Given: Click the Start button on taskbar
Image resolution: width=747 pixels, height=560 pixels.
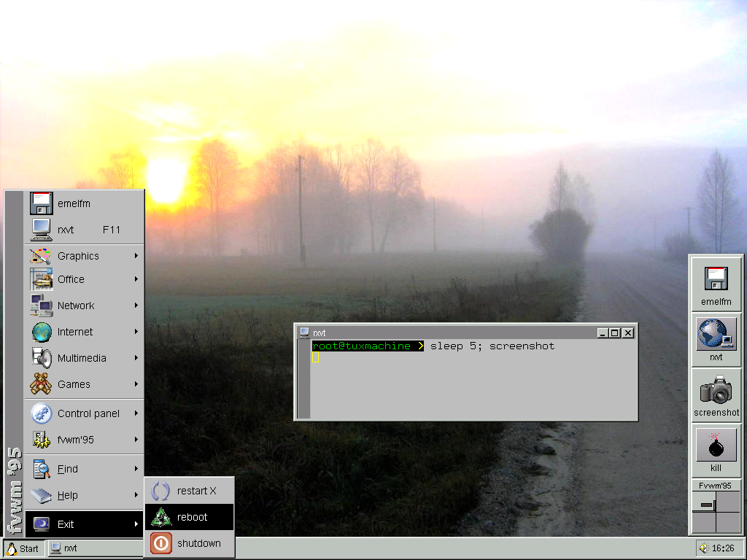Looking at the screenshot, I should 24,548.
